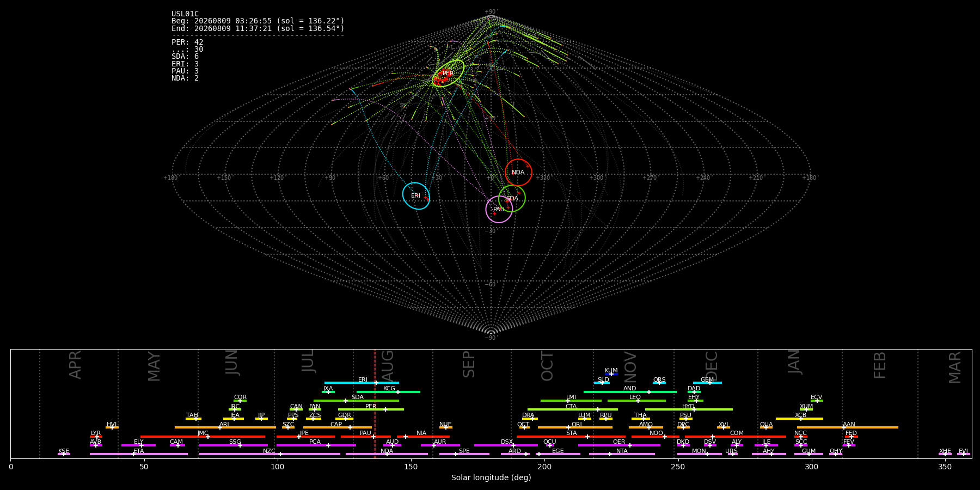Click the USL01C station title text
The width and height of the screenshot is (980, 490).
(185, 14)
